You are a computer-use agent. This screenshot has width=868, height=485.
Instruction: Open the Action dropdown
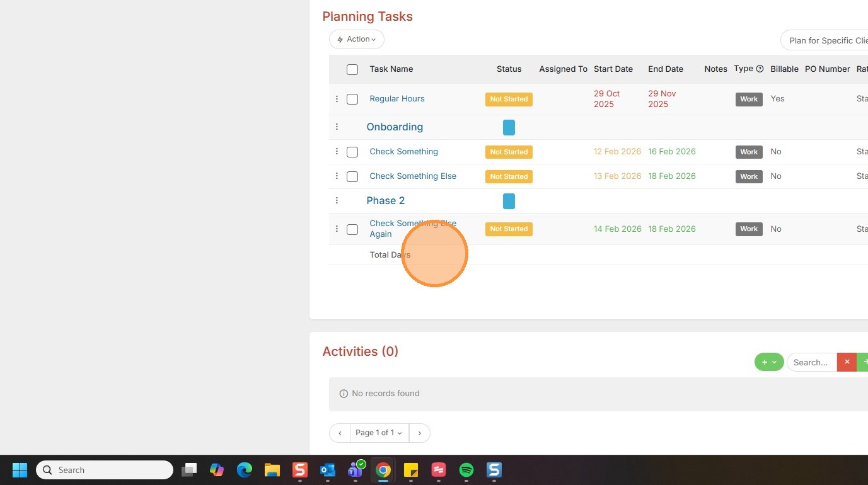coord(357,39)
